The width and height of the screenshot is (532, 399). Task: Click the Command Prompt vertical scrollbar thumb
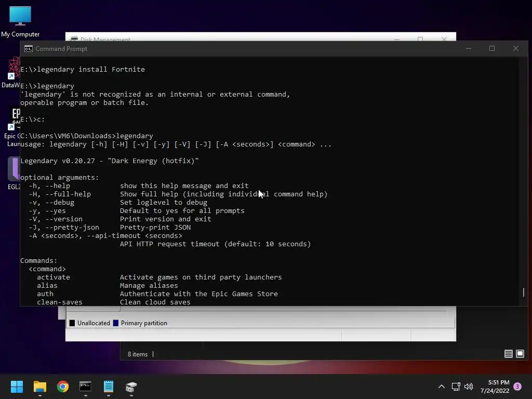coord(524,292)
